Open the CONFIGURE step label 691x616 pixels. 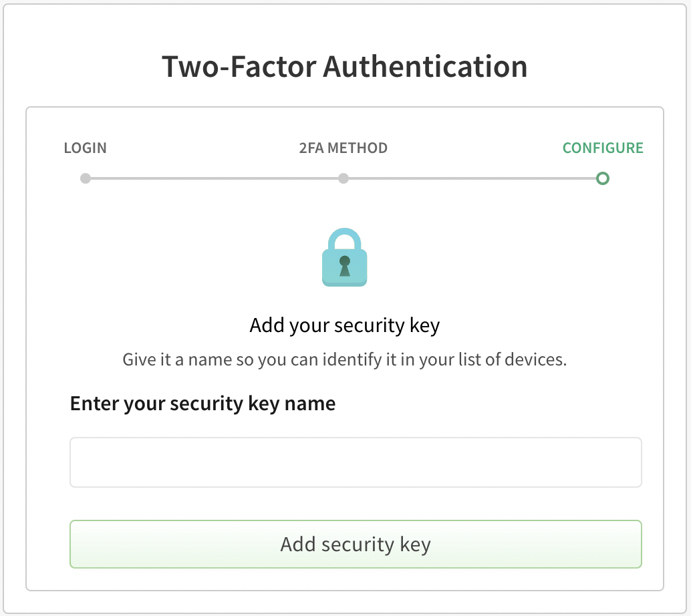(x=602, y=148)
